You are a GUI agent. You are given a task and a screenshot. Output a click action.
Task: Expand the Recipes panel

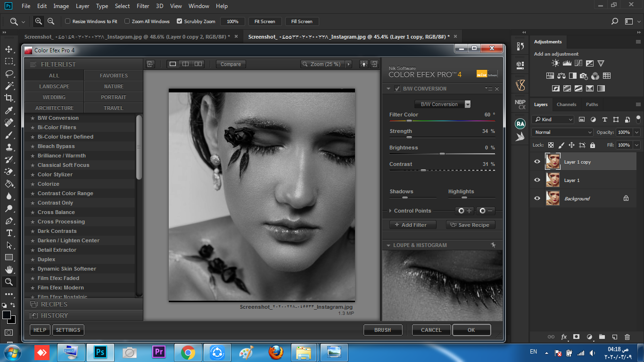[83, 304]
